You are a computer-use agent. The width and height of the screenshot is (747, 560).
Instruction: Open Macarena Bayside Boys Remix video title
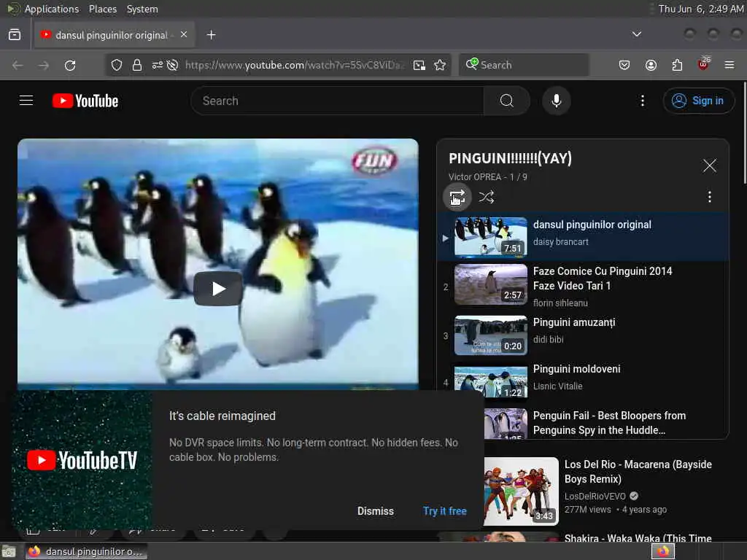point(638,472)
